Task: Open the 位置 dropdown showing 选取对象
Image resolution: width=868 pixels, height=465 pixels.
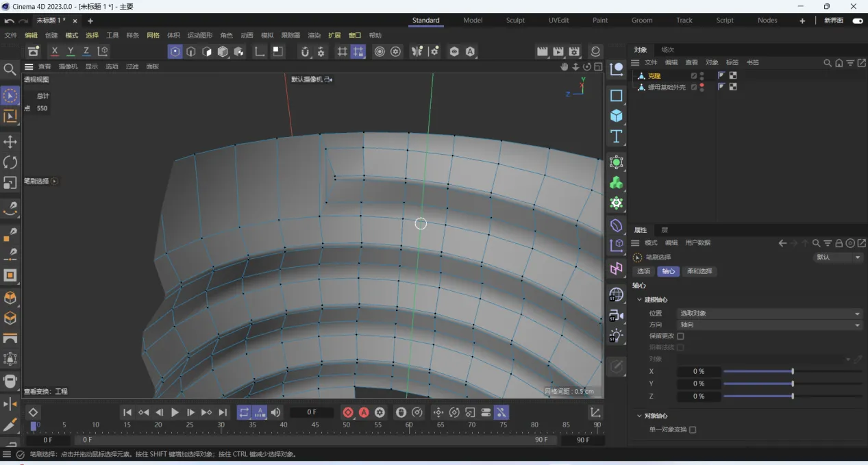Action: click(769, 313)
